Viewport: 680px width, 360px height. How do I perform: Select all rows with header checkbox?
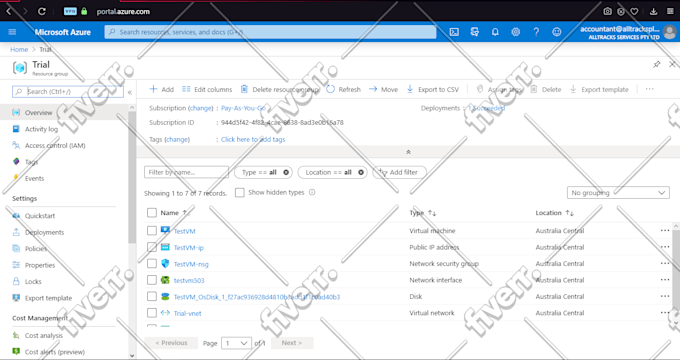152,213
